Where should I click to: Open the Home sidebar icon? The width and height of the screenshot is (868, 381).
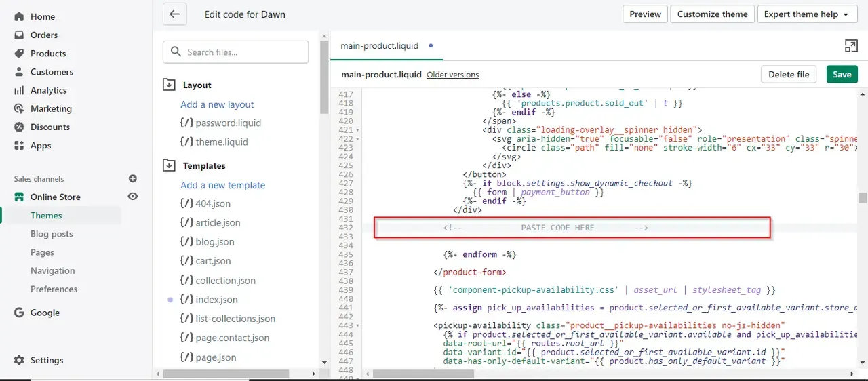pos(19,16)
